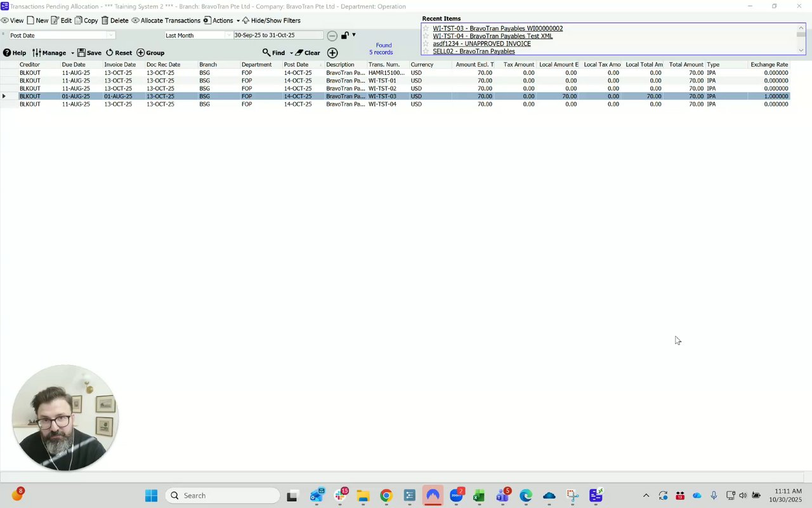
Task: Open Zoom from the taskbar
Action: coord(456,495)
